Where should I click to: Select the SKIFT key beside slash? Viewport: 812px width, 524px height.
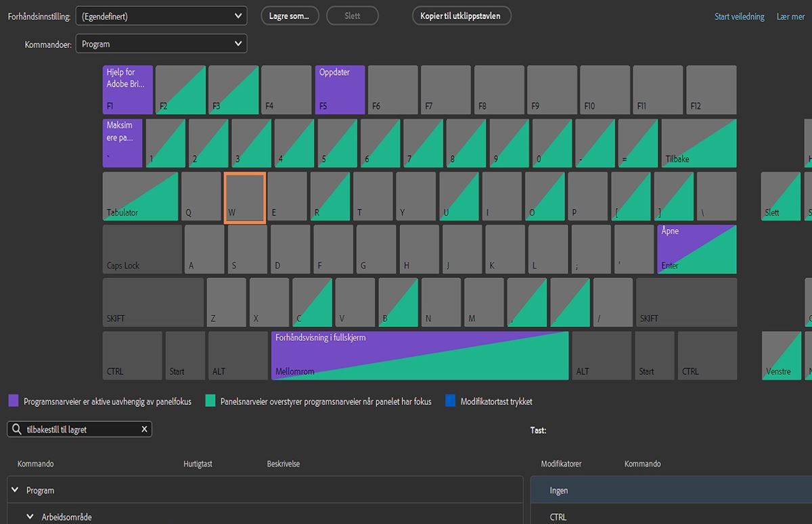(686, 302)
